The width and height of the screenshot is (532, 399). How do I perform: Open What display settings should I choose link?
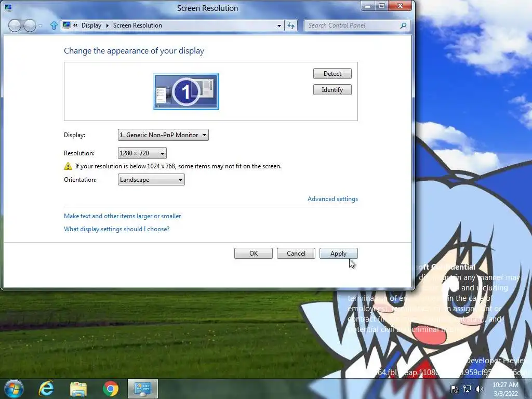(116, 229)
